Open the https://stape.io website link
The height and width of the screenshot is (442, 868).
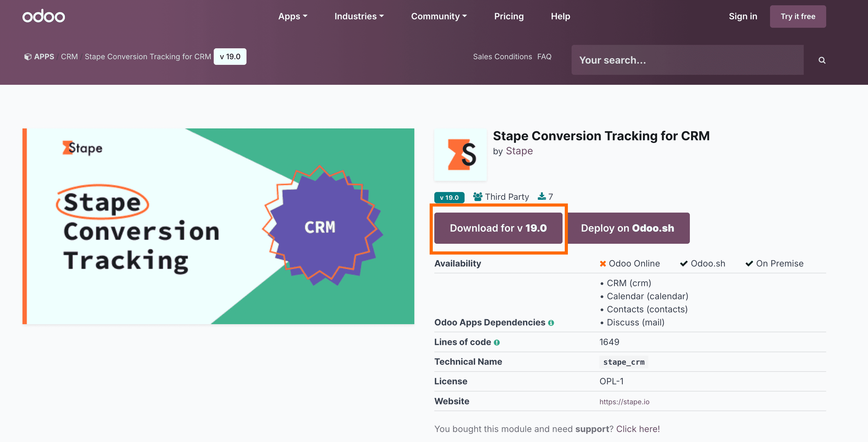624,401
